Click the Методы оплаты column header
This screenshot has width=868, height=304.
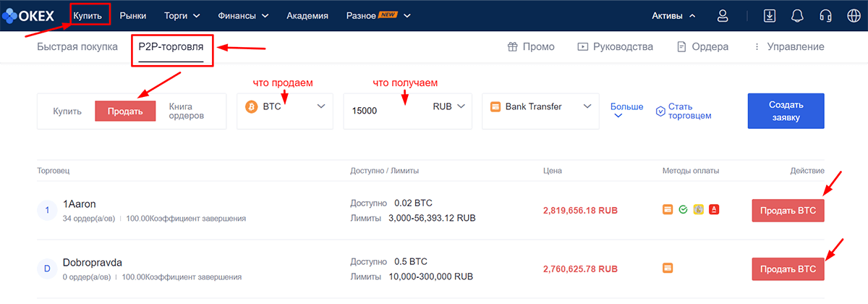coord(691,171)
